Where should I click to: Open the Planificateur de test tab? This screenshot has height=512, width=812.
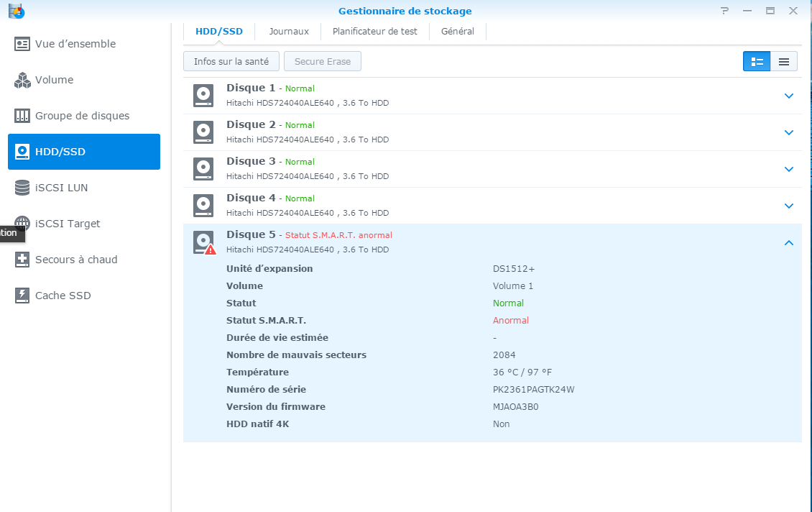point(374,32)
